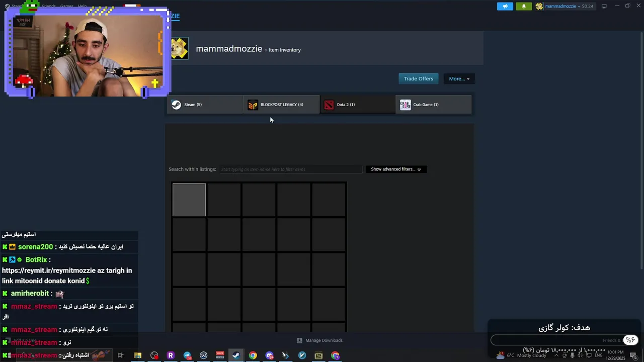The image size is (644, 362).
Task: Open the Steam announcements megaphone button
Action: [505, 6]
